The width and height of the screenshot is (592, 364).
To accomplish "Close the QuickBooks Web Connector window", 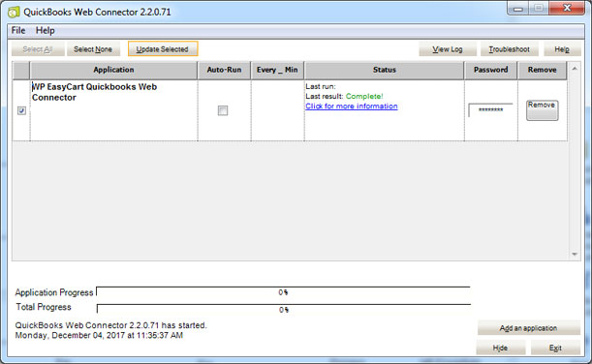I will 567,8.
